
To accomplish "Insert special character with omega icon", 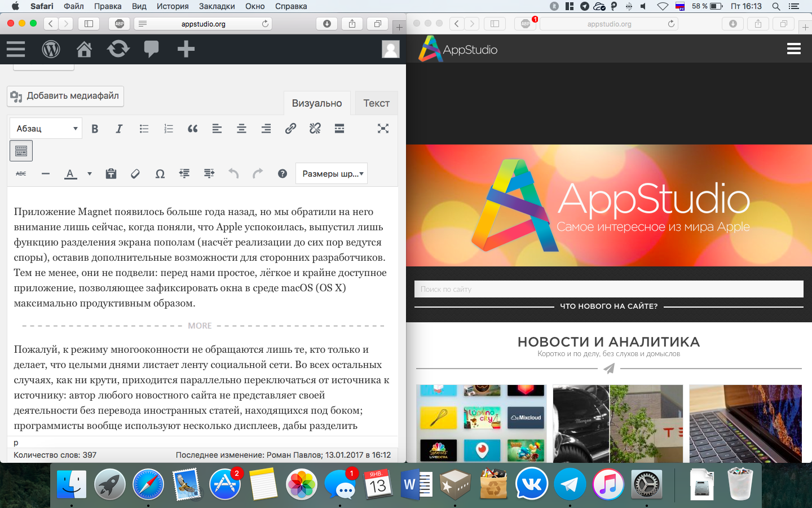I will (160, 174).
